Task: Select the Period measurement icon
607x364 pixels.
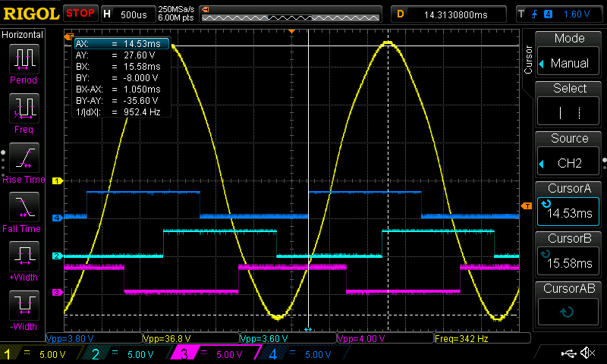Action: [x=24, y=59]
